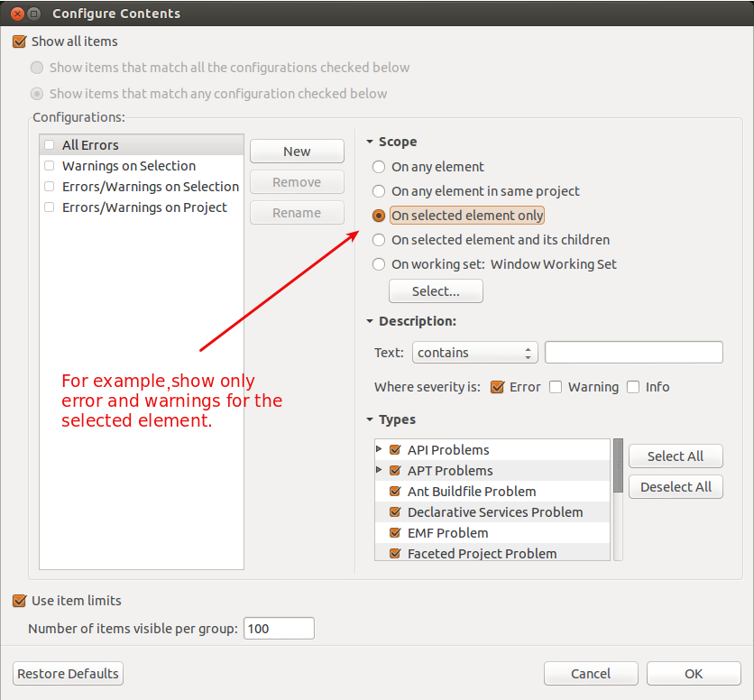
Task: Tick the Warnings on Selection checkbox
Action: point(49,165)
